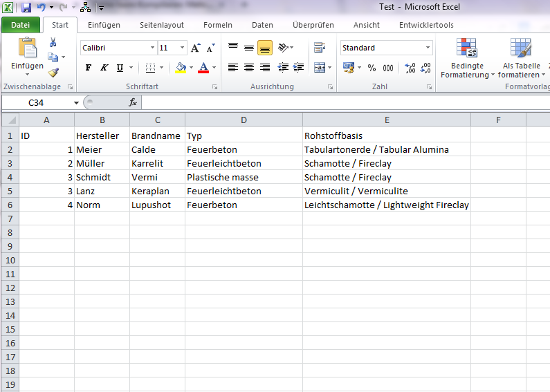Toggle bottom align highlighted button
The height and width of the screenshot is (392, 550).
(265, 48)
